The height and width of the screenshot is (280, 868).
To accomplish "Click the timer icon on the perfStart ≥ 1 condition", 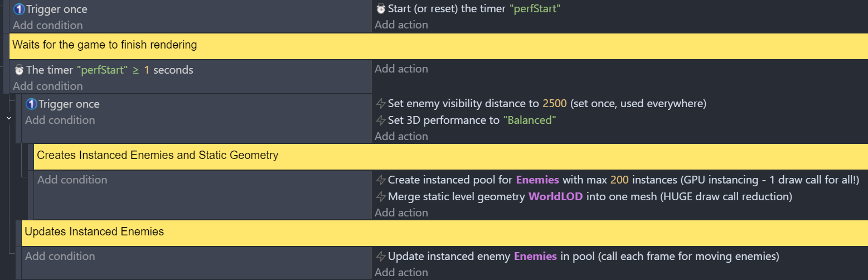I will [19, 70].
